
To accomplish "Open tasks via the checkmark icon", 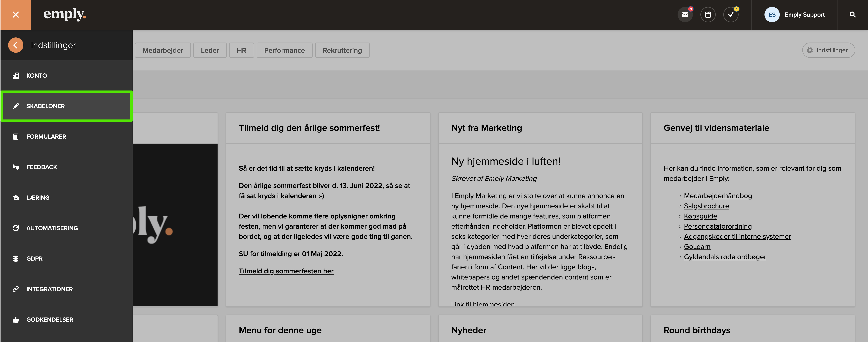I will click(731, 14).
